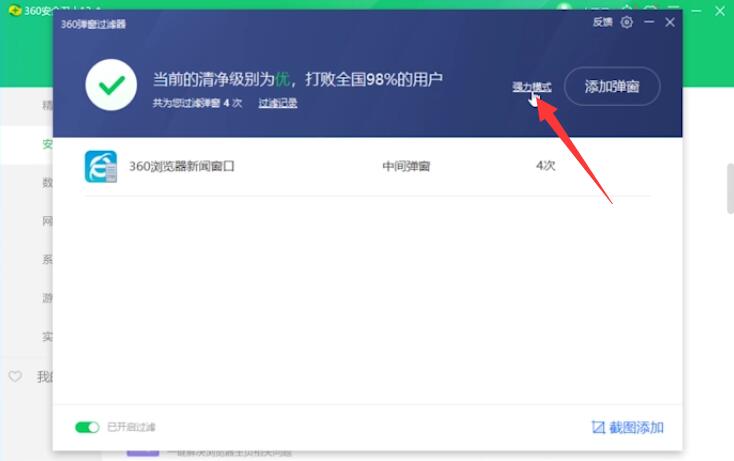This screenshot has height=461, width=734.
Task: Click the heart icon in 360安全卫士 sidebar
Action: pyautogui.click(x=15, y=376)
